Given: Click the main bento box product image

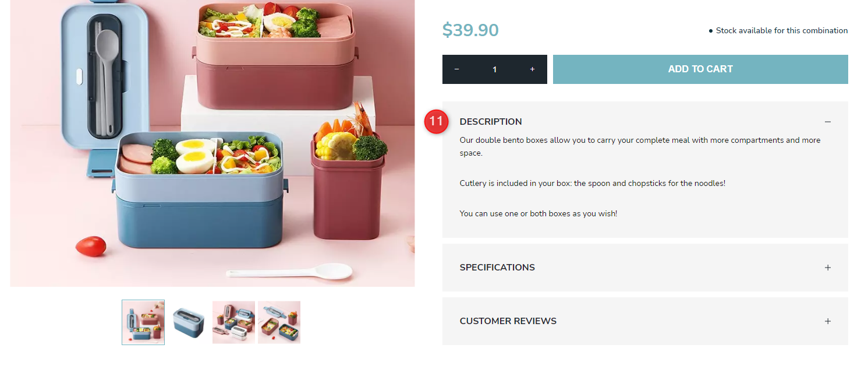Looking at the screenshot, I should click(x=212, y=143).
